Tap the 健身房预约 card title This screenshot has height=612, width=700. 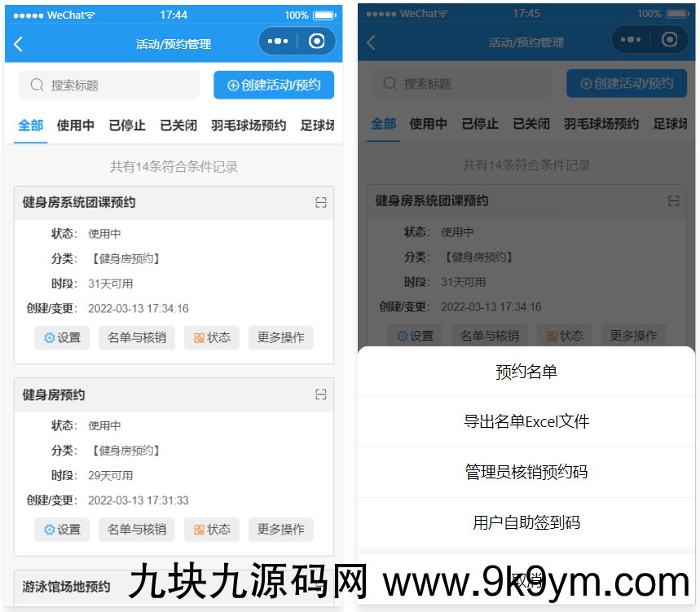pos(54,394)
